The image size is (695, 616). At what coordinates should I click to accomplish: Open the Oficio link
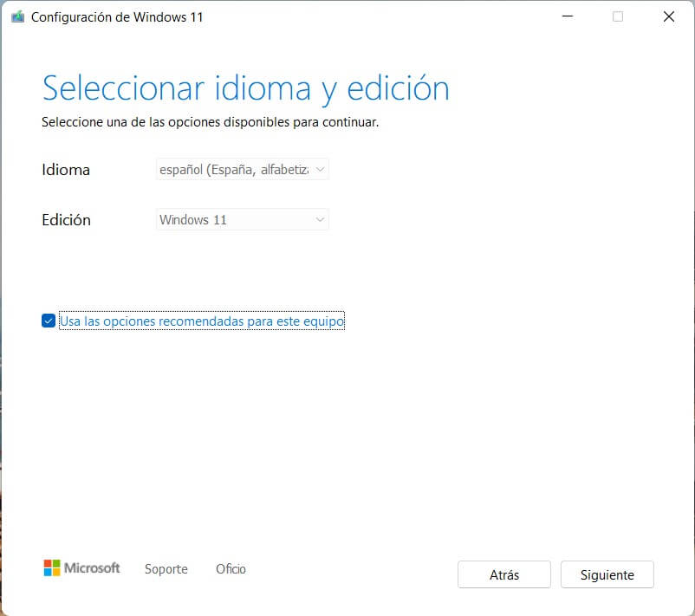[231, 568]
